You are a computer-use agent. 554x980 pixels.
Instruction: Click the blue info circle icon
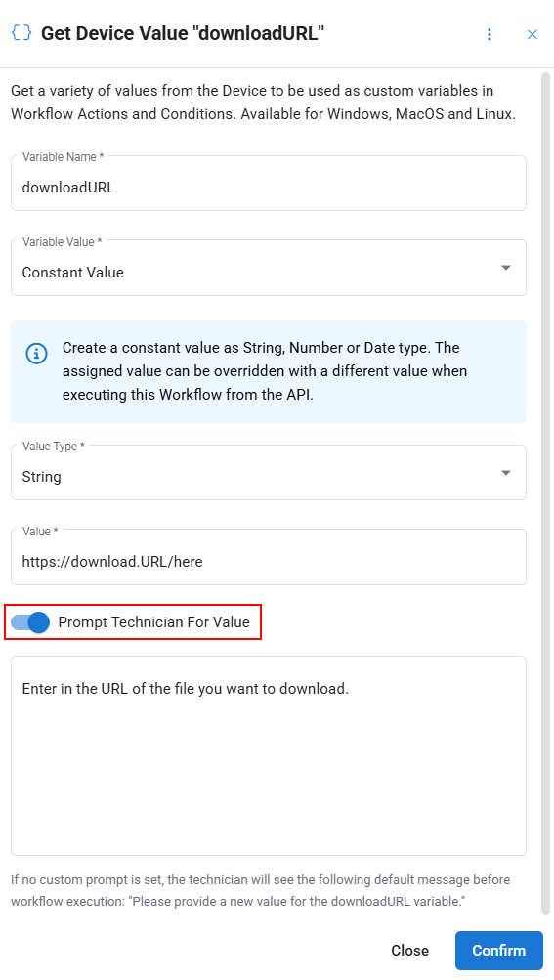point(36,353)
